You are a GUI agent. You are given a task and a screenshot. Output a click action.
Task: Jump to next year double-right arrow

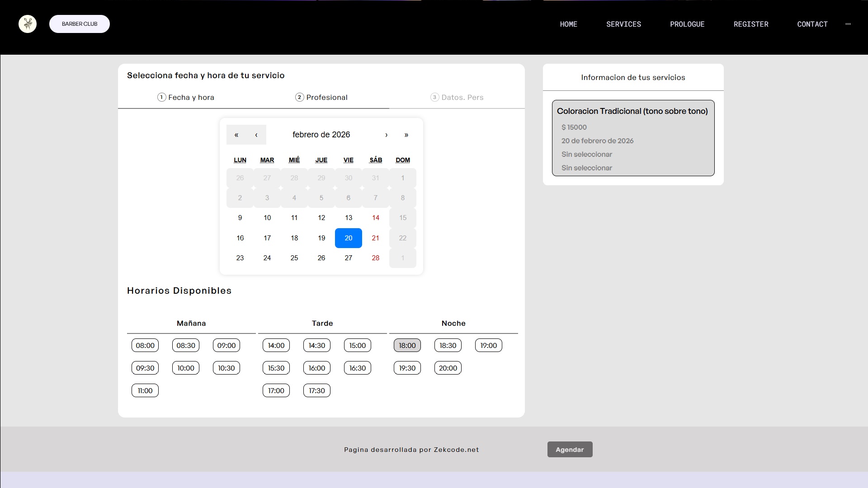pyautogui.click(x=406, y=135)
